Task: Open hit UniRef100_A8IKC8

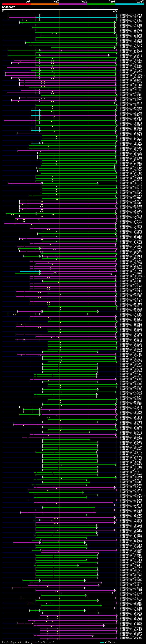Action: [x=131, y=15]
